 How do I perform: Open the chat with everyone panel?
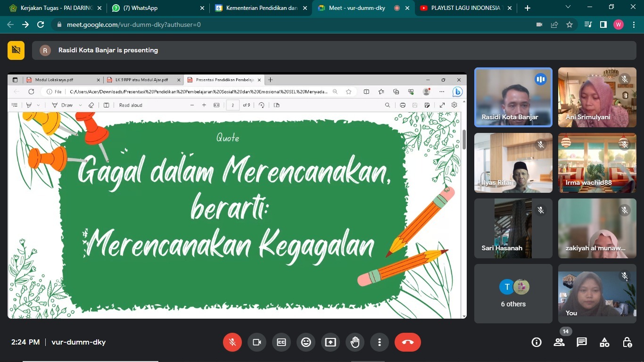pyautogui.click(x=582, y=342)
